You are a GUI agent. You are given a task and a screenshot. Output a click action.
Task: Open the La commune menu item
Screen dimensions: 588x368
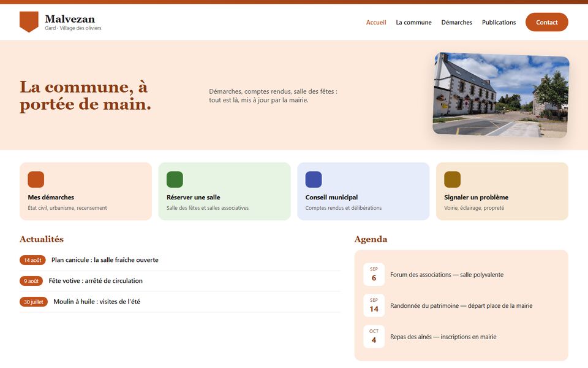point(413,23)
